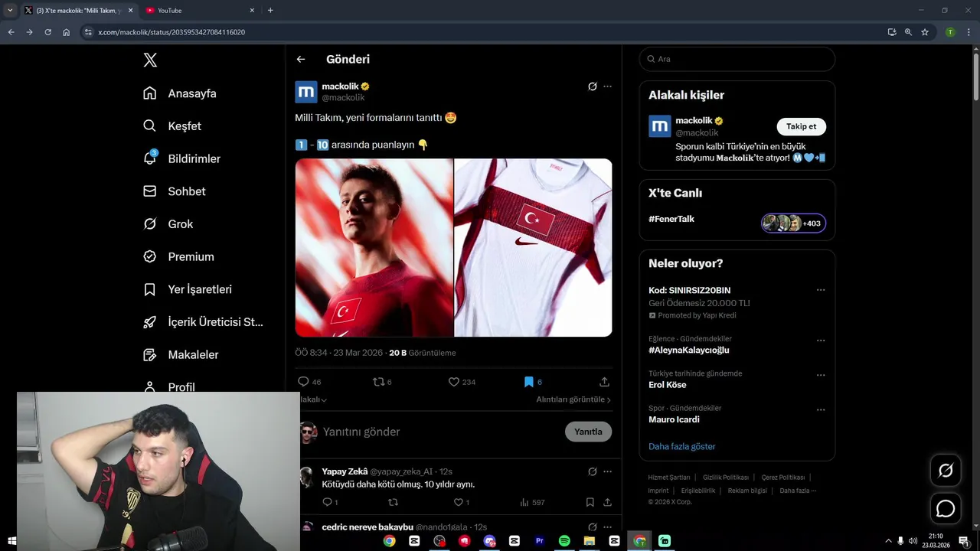Screen dimensions: 980x551
Task: Open the #FenerTalk live space
Action: tap(671, 219)
